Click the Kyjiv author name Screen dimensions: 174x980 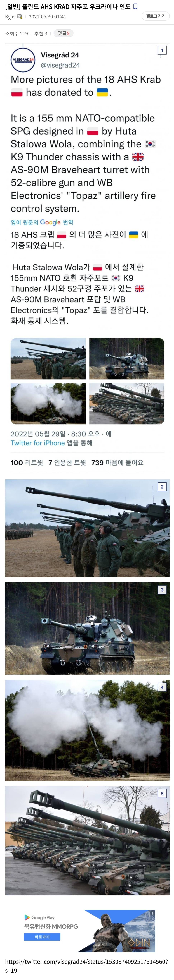(10, 17)
